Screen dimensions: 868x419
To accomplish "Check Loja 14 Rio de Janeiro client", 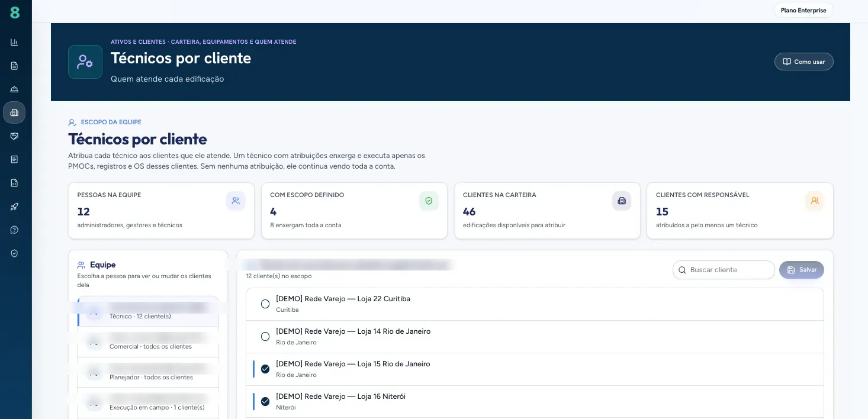I will point(265,337).
